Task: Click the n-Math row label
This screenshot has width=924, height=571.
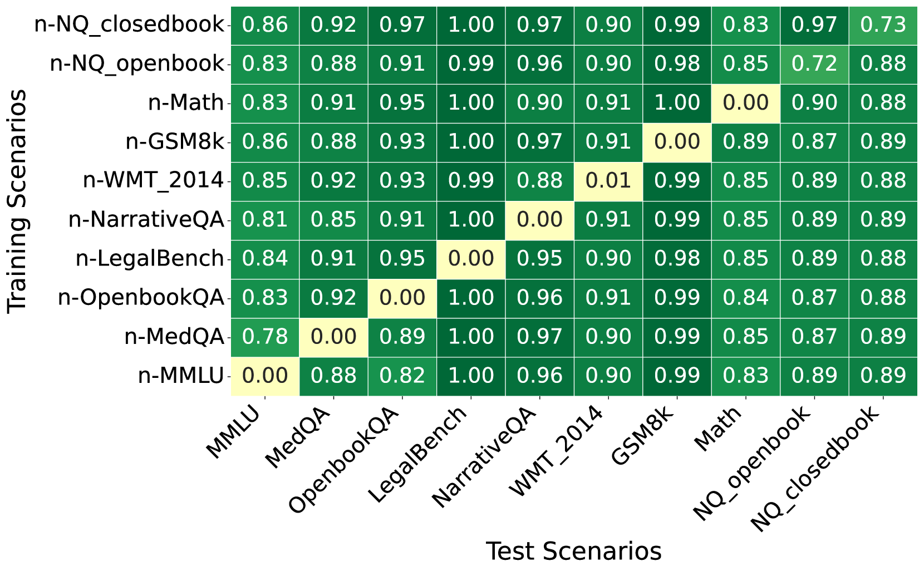Action: (x=186, y=103)
